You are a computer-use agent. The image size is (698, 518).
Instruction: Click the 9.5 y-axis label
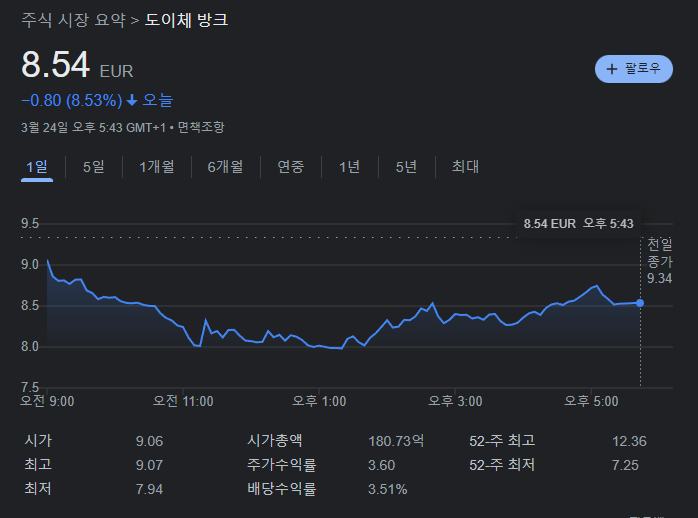pyautogui.click(x=30, y=224)
